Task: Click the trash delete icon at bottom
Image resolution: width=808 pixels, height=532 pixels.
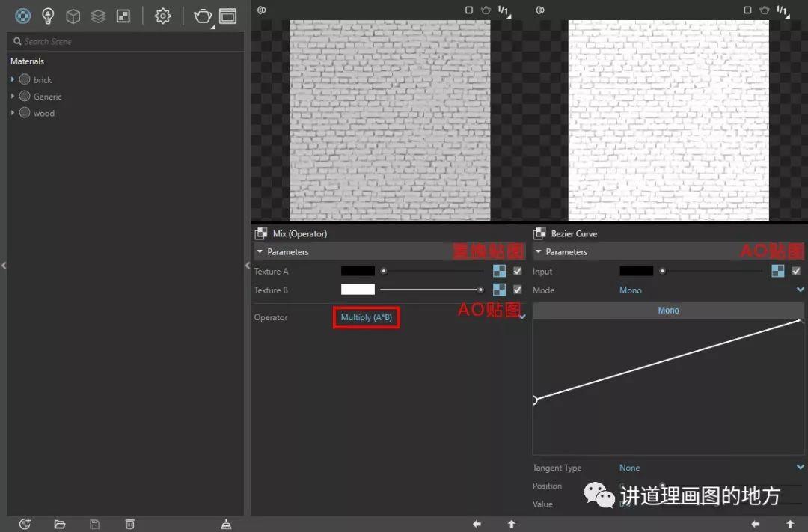Action: pyautogui.click(x=130, y=524)
